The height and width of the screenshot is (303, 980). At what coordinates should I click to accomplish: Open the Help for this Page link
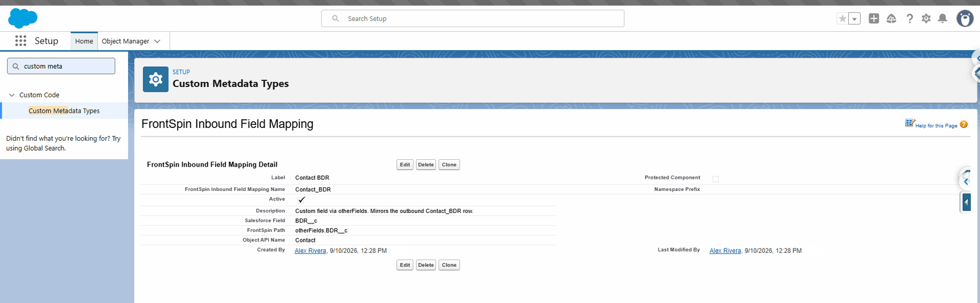coord(936,125)
